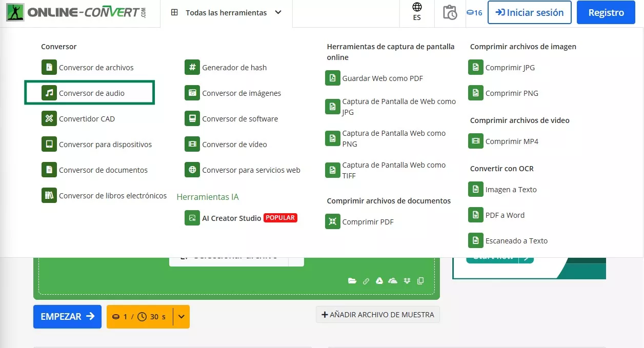Click the Conversor de documentos page icon
The image size is (644, 348).
(49, 170)
